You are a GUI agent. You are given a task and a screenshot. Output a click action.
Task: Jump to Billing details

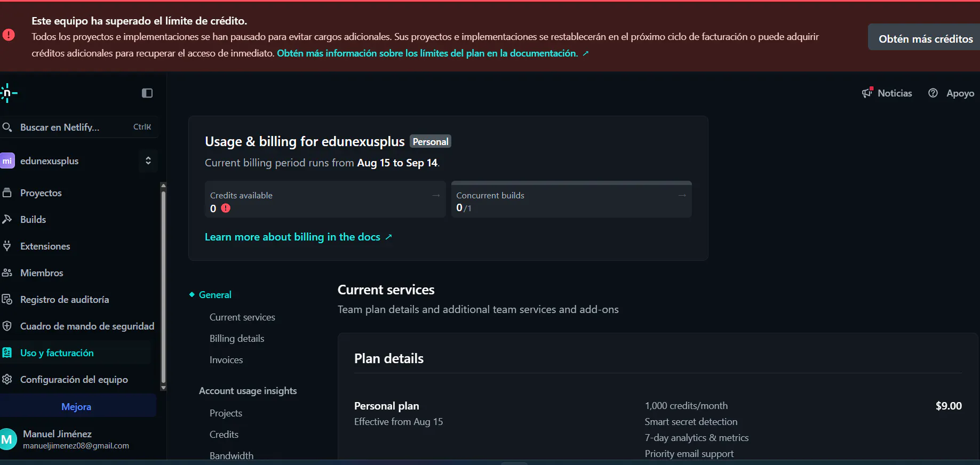click(x=237, y=339)
